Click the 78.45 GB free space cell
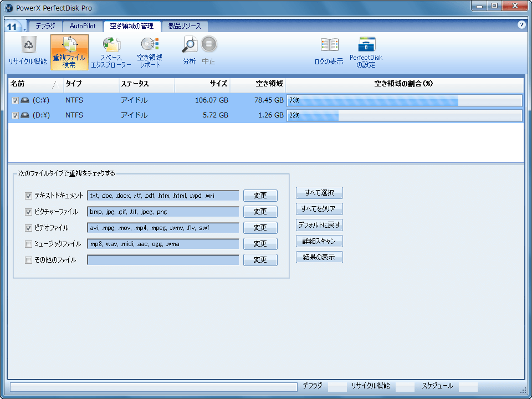The width and height of the screenshot is (532, 399). tap(269, 100)
